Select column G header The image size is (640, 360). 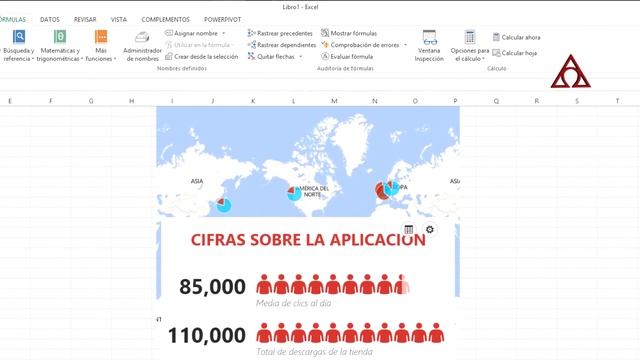click(91, 101)
